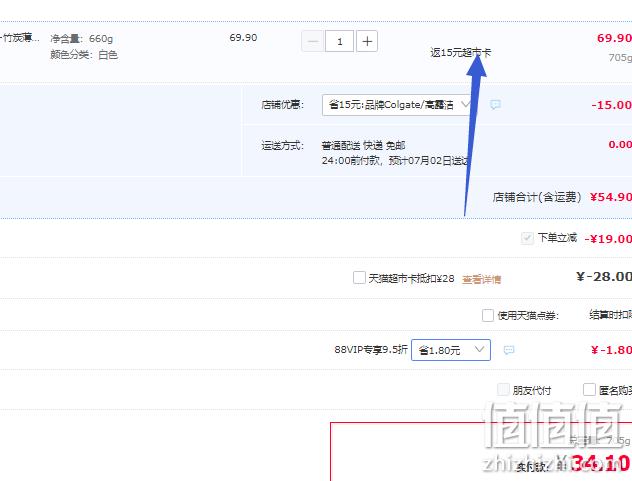
Task: Open the 查看详情 link
Action: click(x=481, y=279)
